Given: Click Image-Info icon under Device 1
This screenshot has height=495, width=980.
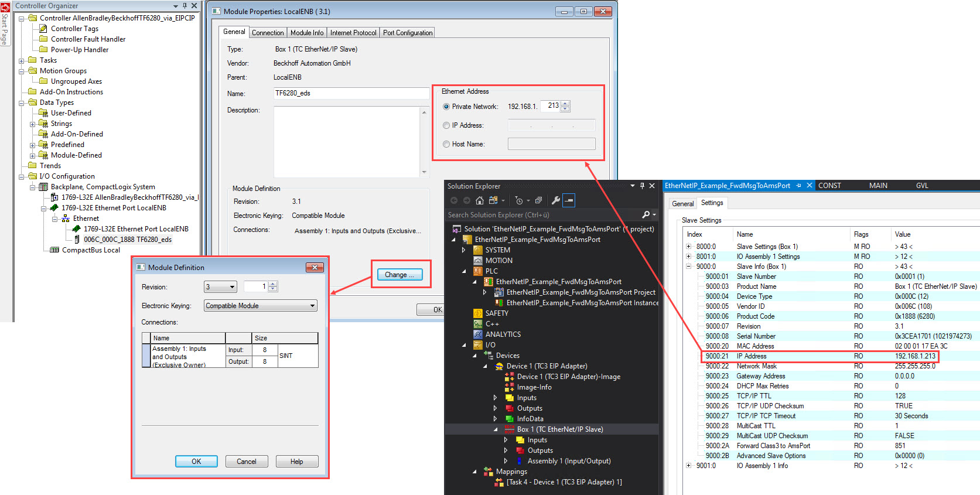Looking at the screenshot, I should click(x=510, y=387).
